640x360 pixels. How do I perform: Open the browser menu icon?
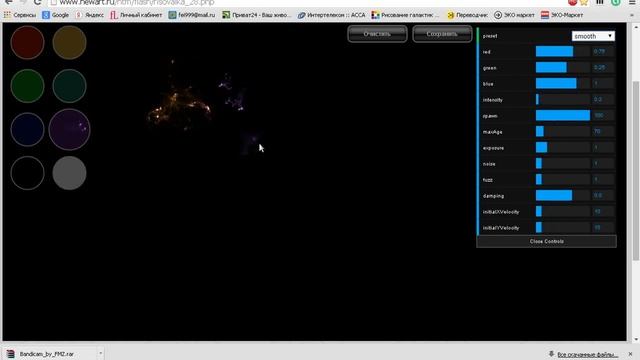[632, 2]
